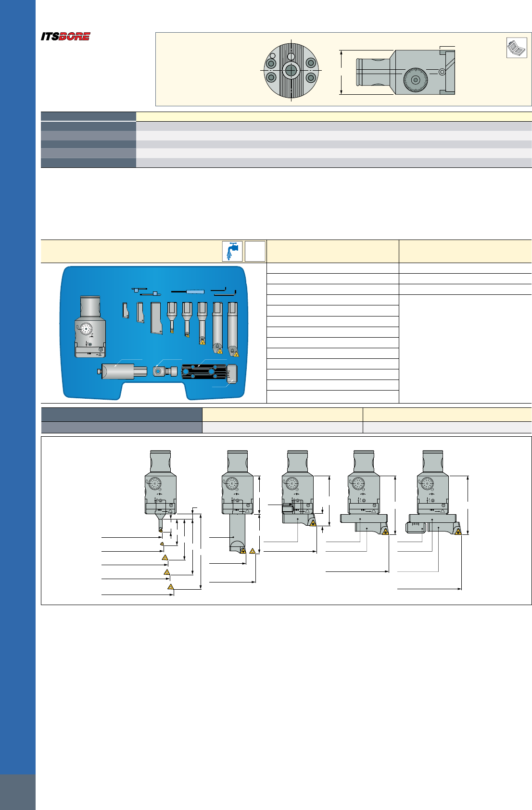
Task: Open the catalog book icon
Action: click(517, 48)
